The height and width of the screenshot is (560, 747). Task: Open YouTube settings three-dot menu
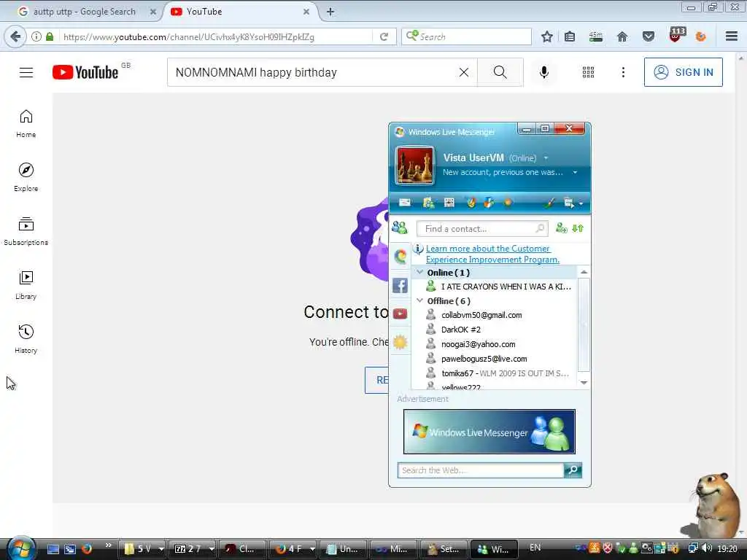pos(623,72)
